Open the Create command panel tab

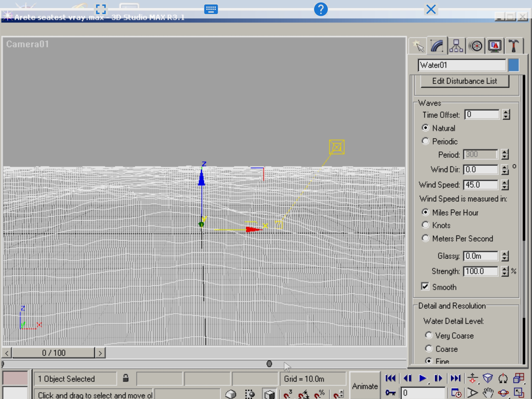pos(418,46)
